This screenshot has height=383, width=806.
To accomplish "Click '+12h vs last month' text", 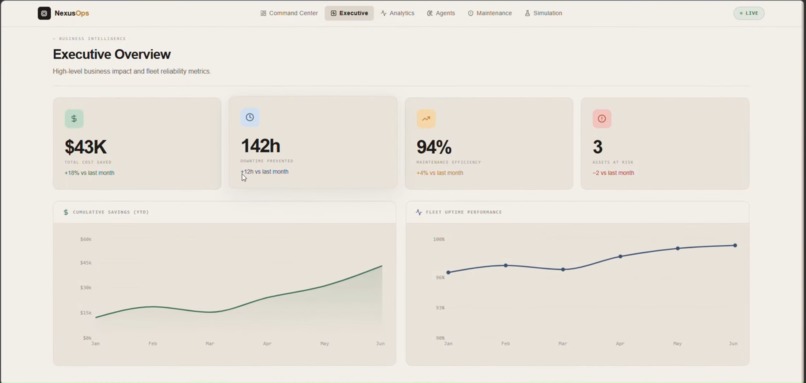I will tap(265, 172).
